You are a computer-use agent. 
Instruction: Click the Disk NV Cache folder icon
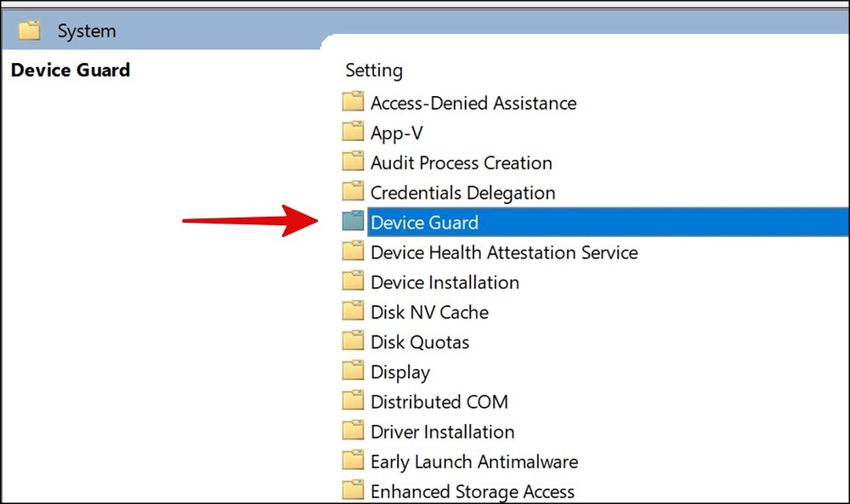click(x=353, y=310)
